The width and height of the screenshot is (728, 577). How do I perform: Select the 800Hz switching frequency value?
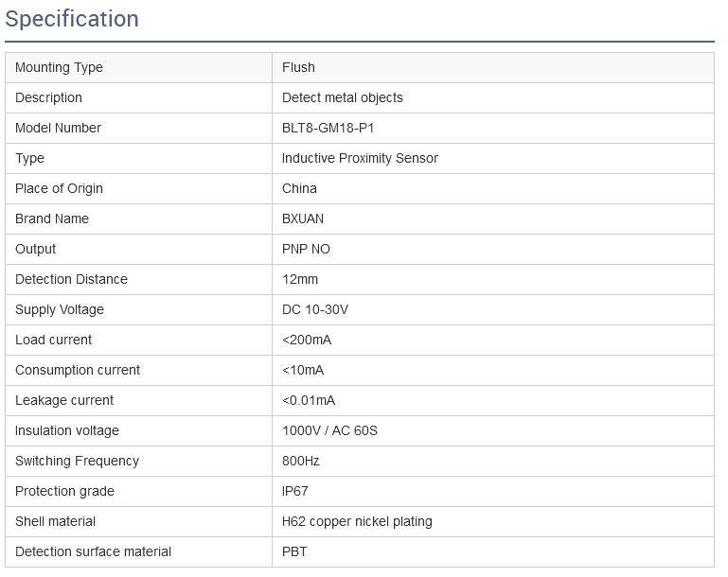click(301, 461)
